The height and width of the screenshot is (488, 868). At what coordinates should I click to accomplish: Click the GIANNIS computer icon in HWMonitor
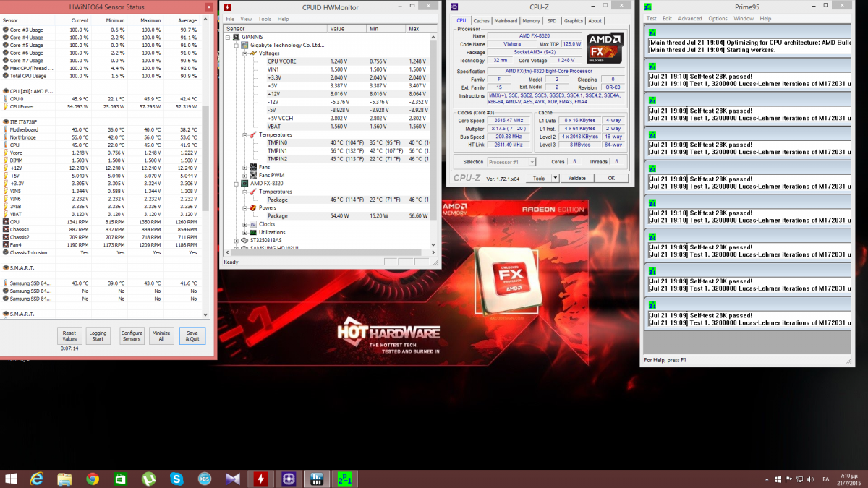[237, 37]
